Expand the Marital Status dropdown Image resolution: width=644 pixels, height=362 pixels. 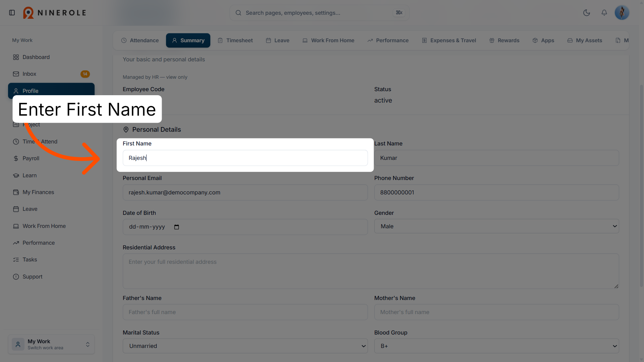pos(245,346)
